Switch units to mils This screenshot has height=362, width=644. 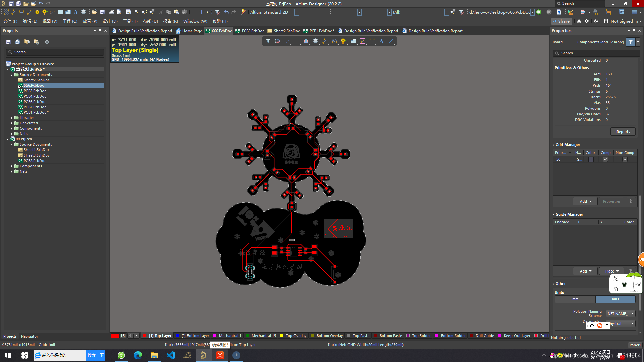pos(615,299)
